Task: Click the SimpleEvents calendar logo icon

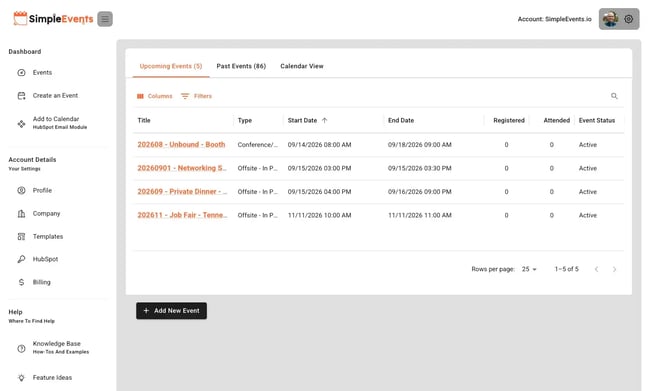Action: pos(20,18)
